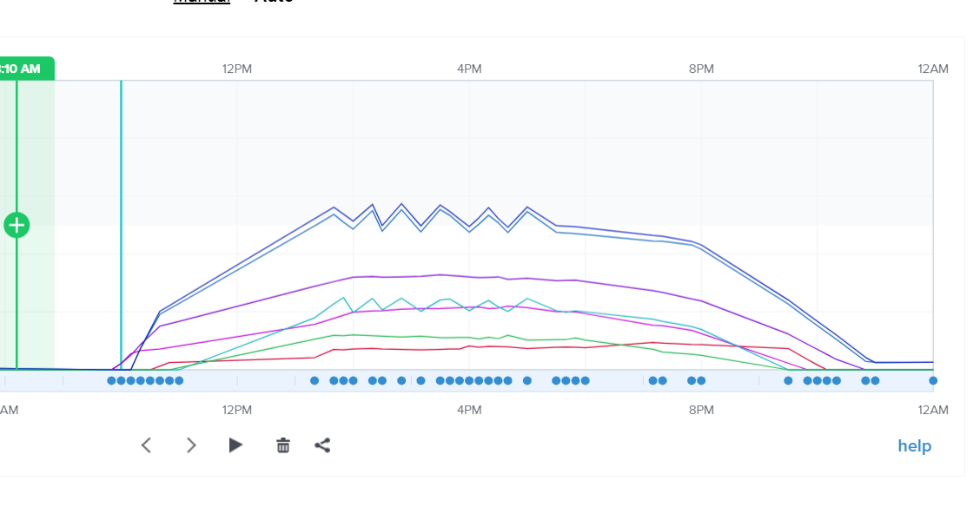This screenshot has width=980, height=527.
Task: Select the leftmost event dot on the timeline strip
Action: [x=111, y=381]
